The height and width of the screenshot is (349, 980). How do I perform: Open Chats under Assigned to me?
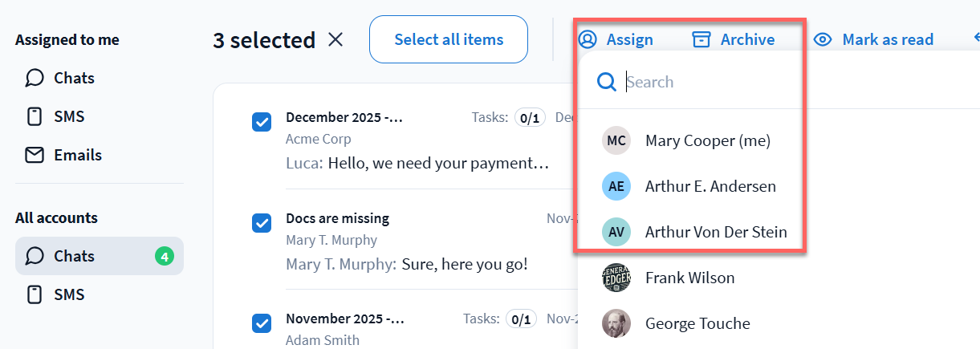pos(74,78)
